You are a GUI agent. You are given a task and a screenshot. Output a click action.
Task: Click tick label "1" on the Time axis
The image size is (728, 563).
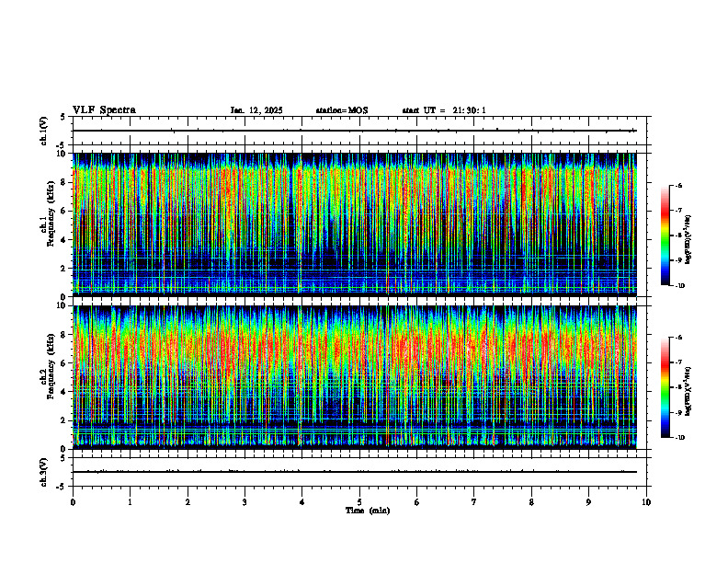click(131, 502)
